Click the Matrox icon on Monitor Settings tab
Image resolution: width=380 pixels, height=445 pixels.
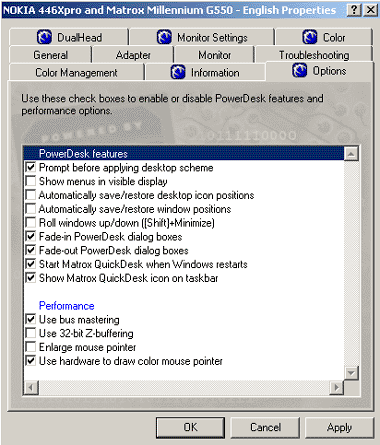pyautogui.click(x=164, y=37)
